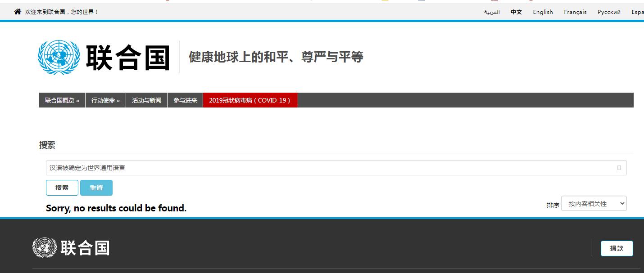Switch language to Français

pyautogui.click(x=575, y=12)
